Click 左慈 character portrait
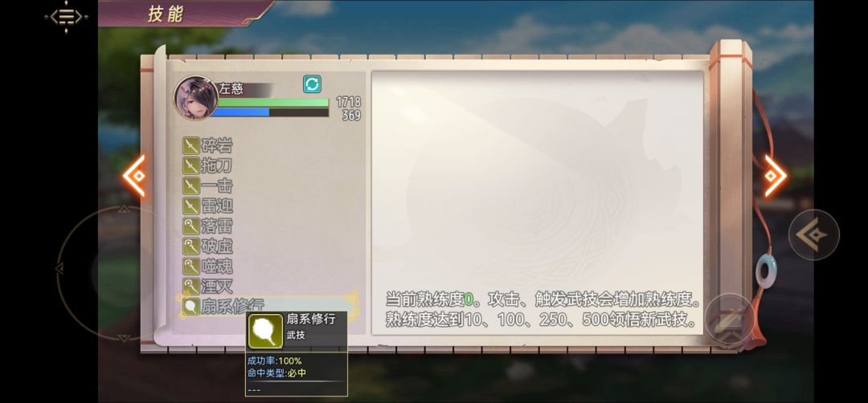 [x=195, y=98]
